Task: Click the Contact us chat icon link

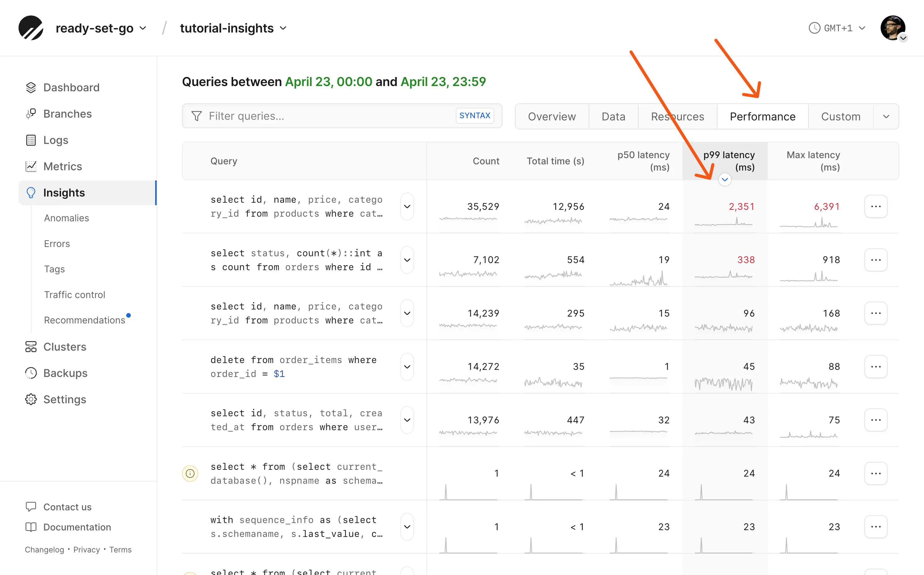Action: 31,507
